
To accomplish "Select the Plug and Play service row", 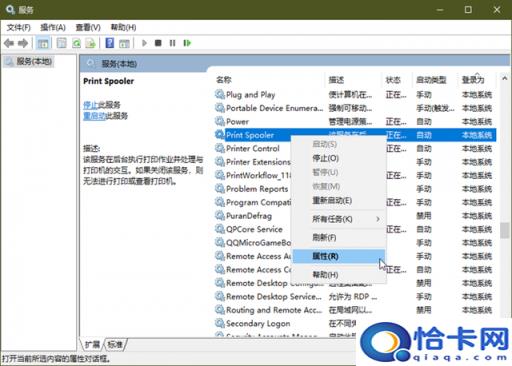I will (x=355, y=94).
